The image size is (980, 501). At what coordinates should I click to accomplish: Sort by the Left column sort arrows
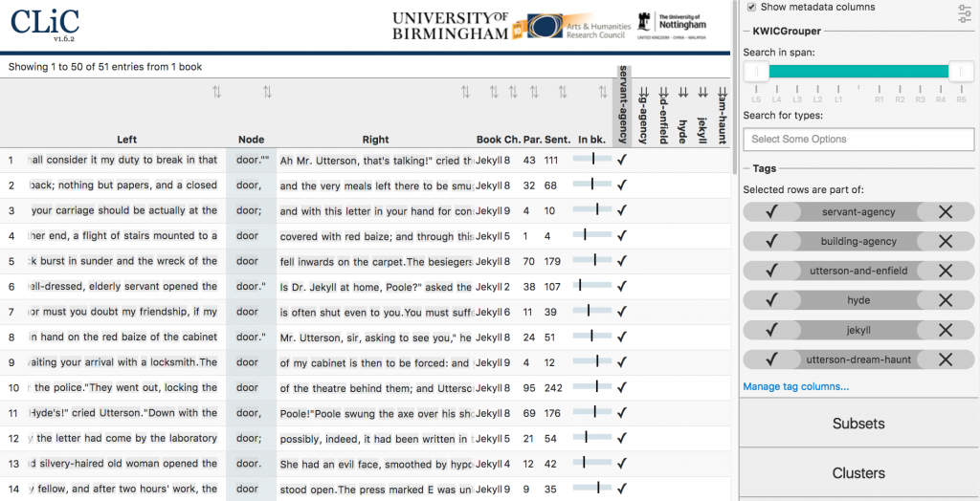point(217,92)
